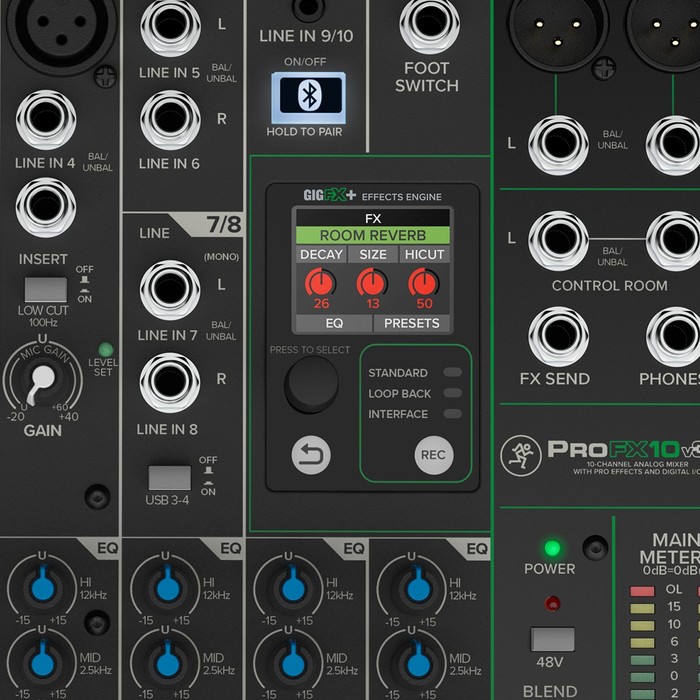Click the red LED above the 48V switch
The height and width of the screenshot is (700, 700).
coord(553,604)
